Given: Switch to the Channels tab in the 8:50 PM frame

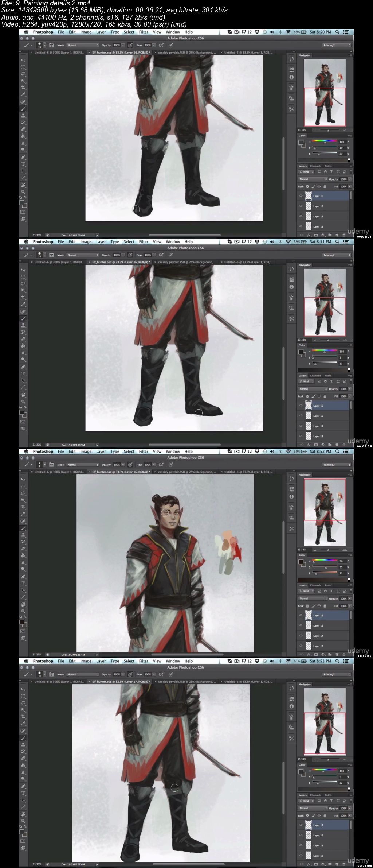Looking at the screenshot, I should tap(315, 166).
